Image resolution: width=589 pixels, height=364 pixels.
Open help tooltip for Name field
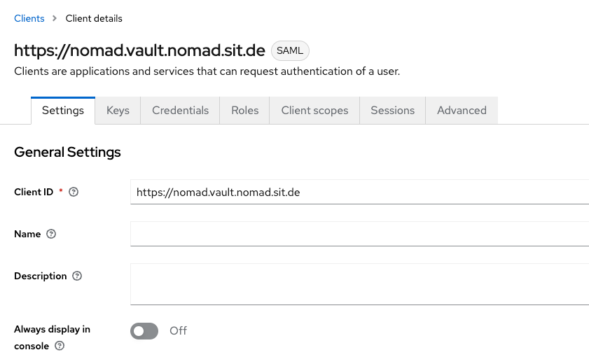pos(51,234)
